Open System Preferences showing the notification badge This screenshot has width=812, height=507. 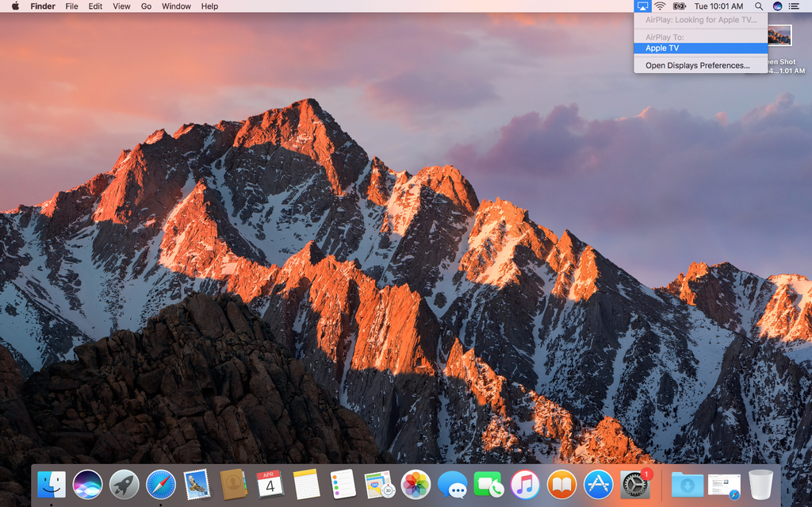pyautogui.click(x=635, y=485)
